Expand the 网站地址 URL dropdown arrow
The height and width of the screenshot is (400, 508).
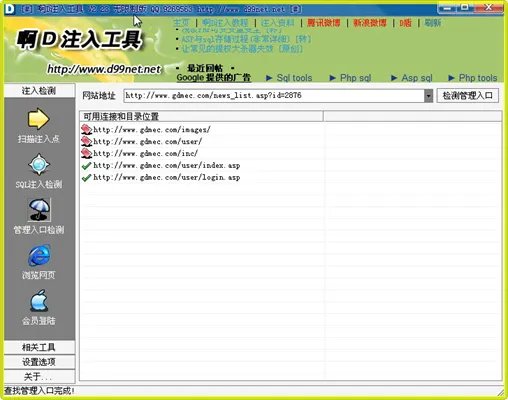pos(428,96)
